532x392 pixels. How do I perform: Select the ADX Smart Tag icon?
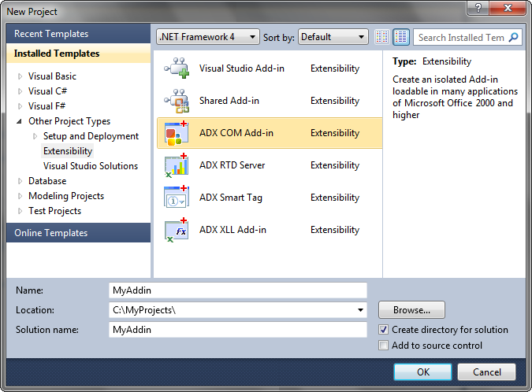pos(177,198)
